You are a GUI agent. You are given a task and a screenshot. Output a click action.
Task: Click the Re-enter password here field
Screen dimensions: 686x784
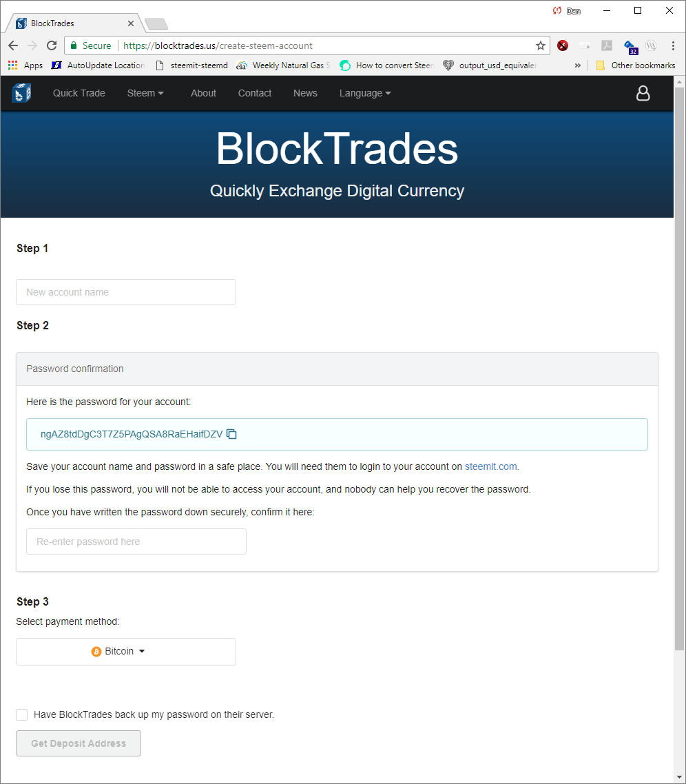(136, 541)
